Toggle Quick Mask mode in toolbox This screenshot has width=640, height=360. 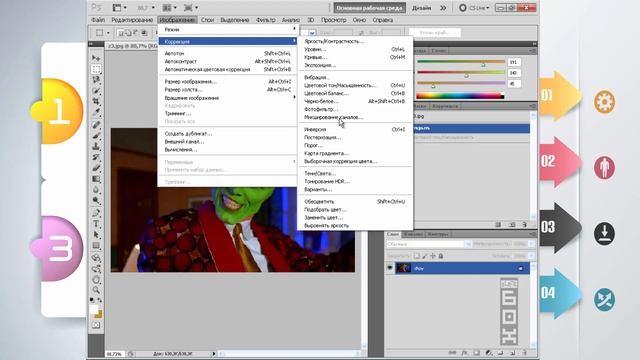(x=96, y=325)
